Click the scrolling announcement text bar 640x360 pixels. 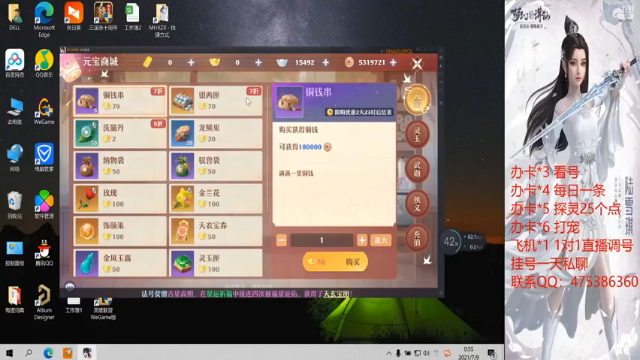tap(247, 293)
